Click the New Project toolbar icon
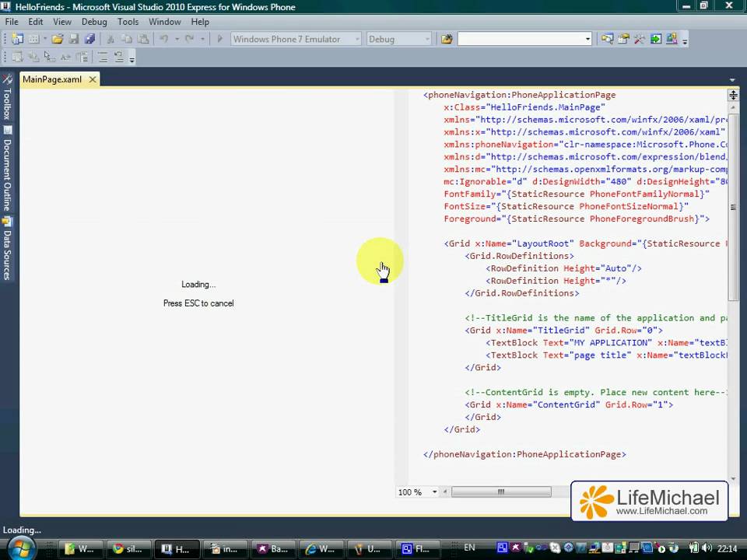The image size is (747, 560). pyautogui.click(x=17, y=39)
